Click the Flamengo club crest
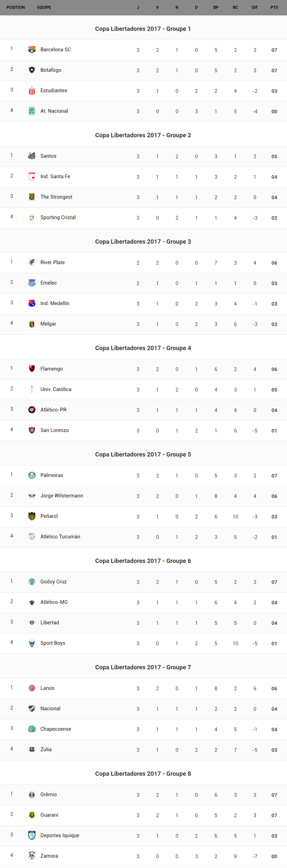 point(32,369)
